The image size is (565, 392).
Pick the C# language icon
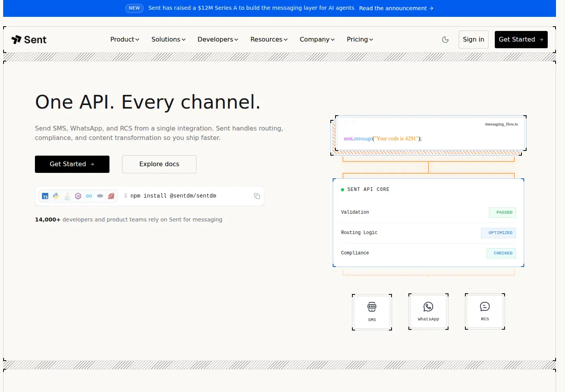(x=78, y=196)
